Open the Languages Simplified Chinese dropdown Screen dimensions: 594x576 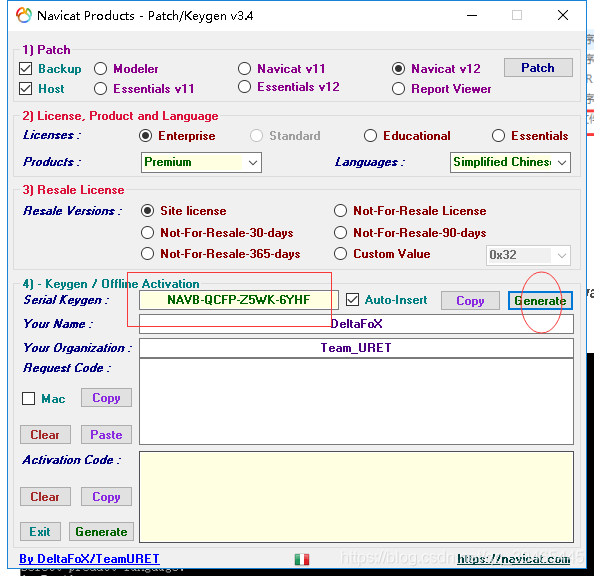[x=510, y=163]
